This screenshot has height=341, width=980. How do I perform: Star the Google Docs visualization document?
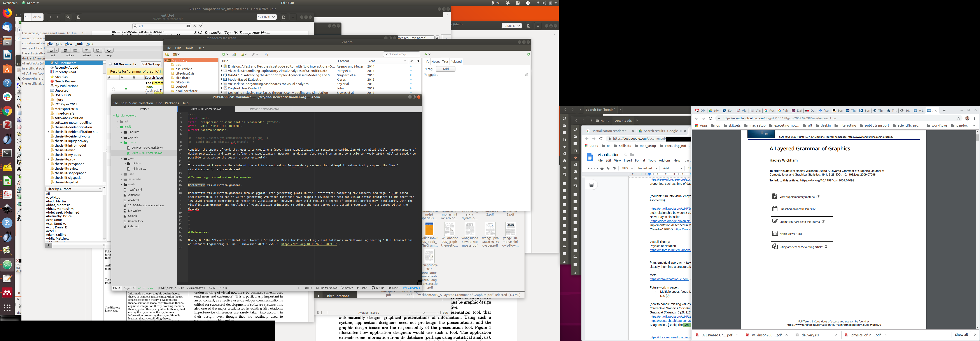(x=625, y=155)
